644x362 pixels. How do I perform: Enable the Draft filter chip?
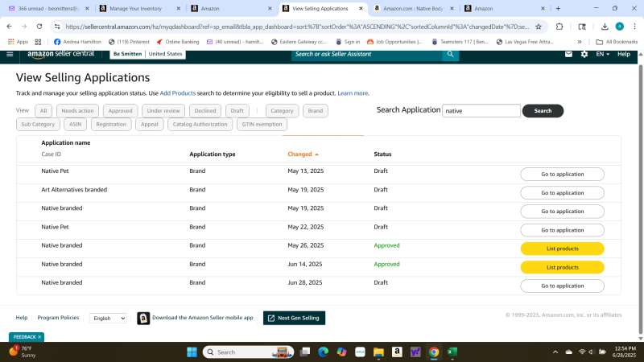coord(236,110)
